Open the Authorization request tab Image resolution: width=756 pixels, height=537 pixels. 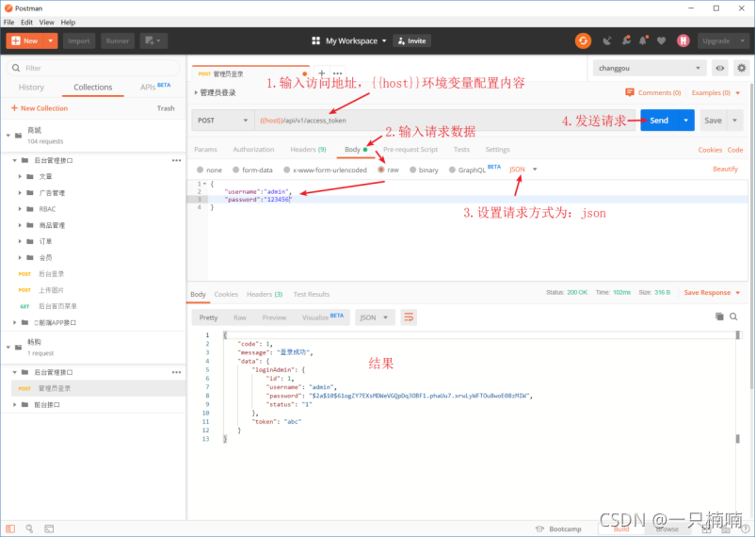click(x=253, y=150)
